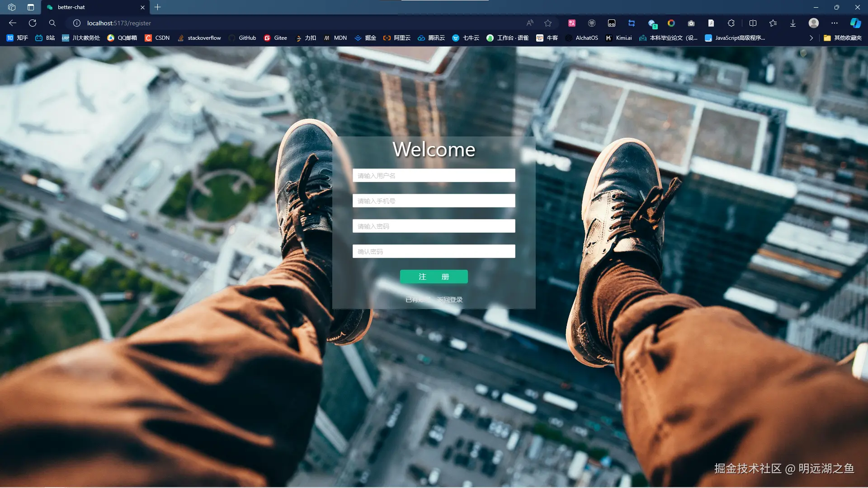
Task: Click the browser profile avatar
Action: tap(813, 23)
